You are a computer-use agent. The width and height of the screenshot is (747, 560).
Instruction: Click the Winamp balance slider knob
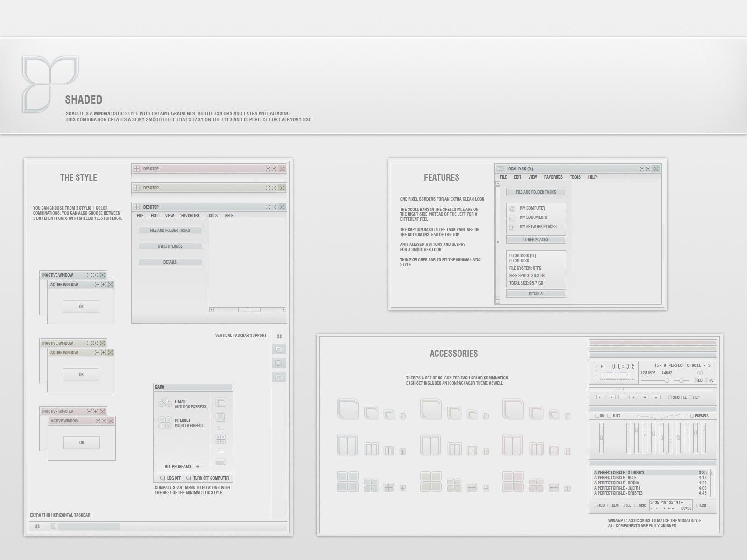[681, 381]
